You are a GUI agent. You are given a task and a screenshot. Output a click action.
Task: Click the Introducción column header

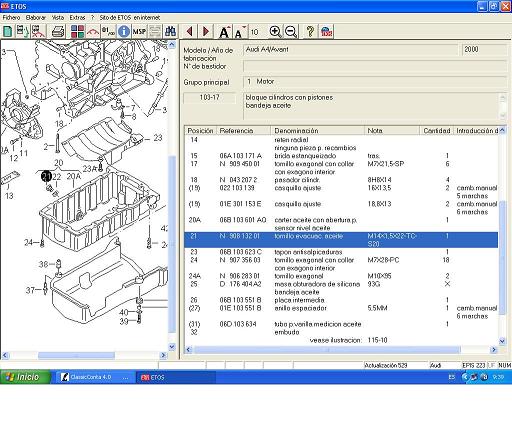pyautogui.click(x=476, y=130)
